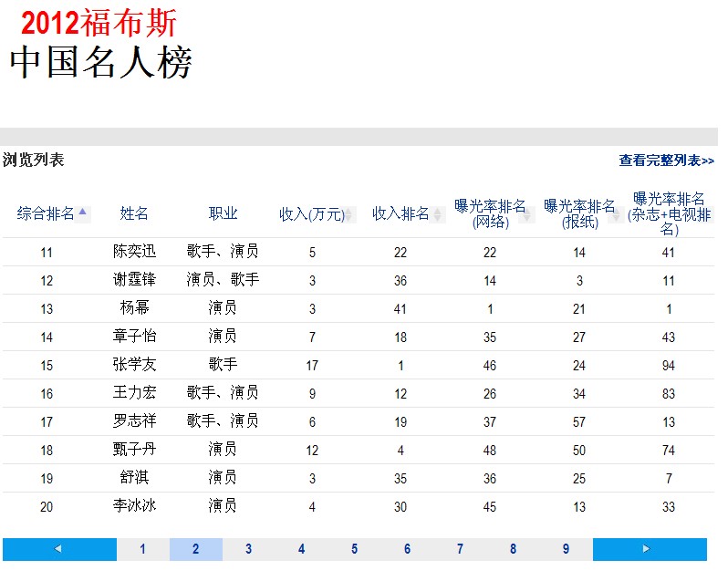Image resolution: width=728 pixels, height=581 pixels.
Task: Go to previous page with left arrow
Action: click(59, 549)
